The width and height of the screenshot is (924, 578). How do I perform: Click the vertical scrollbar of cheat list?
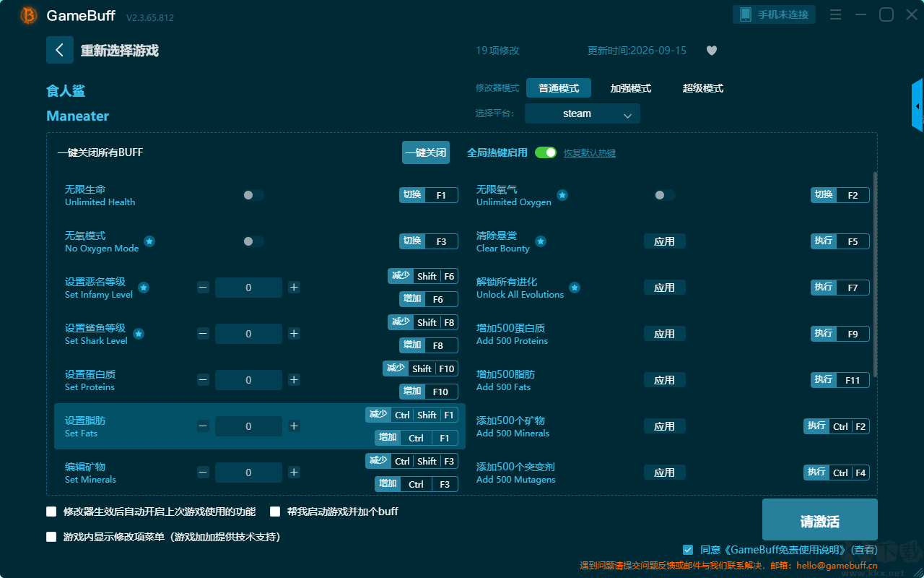[876, 274]
